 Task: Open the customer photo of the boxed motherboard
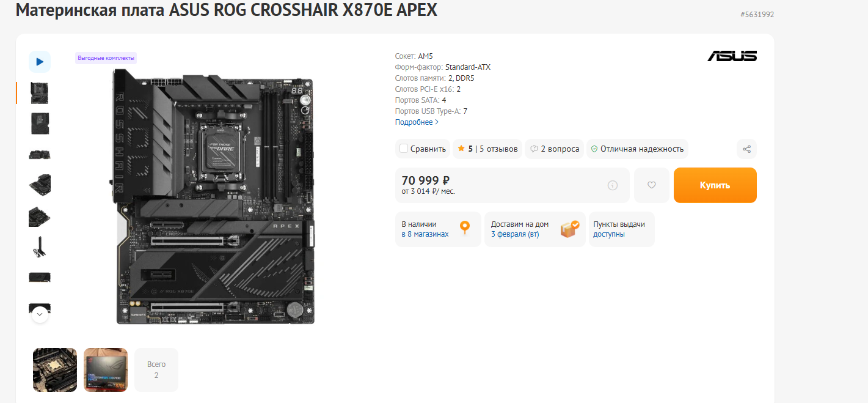tap(106, 370)
